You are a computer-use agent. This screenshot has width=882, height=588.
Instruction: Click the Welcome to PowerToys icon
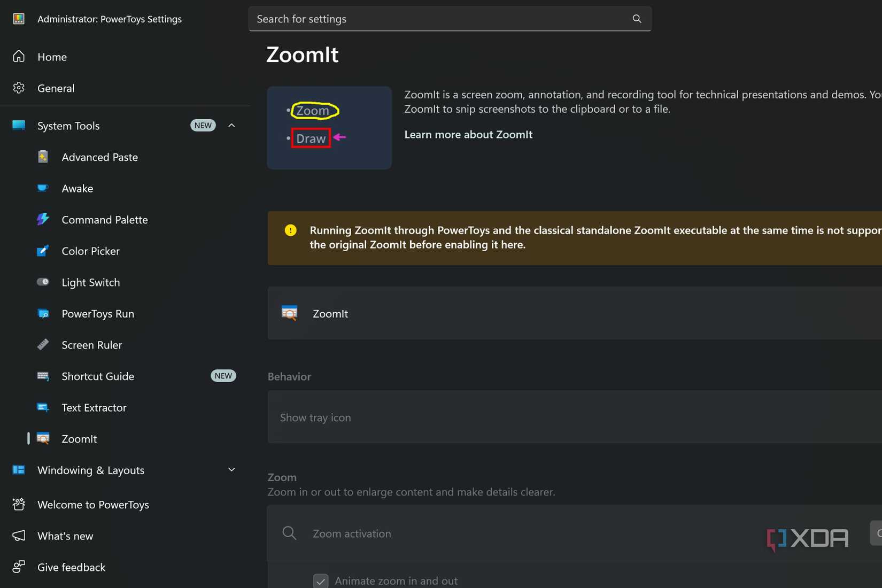(19, 505)
